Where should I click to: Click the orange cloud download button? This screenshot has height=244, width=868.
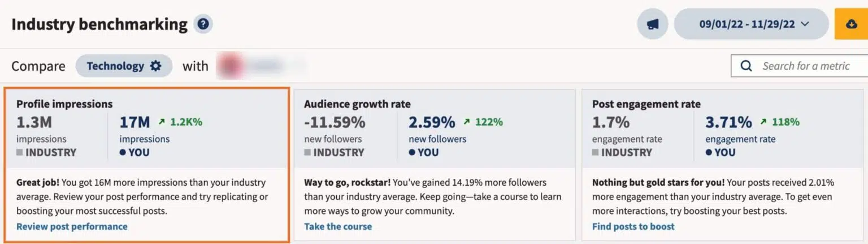pyautogui.click(x=851, y=24)
